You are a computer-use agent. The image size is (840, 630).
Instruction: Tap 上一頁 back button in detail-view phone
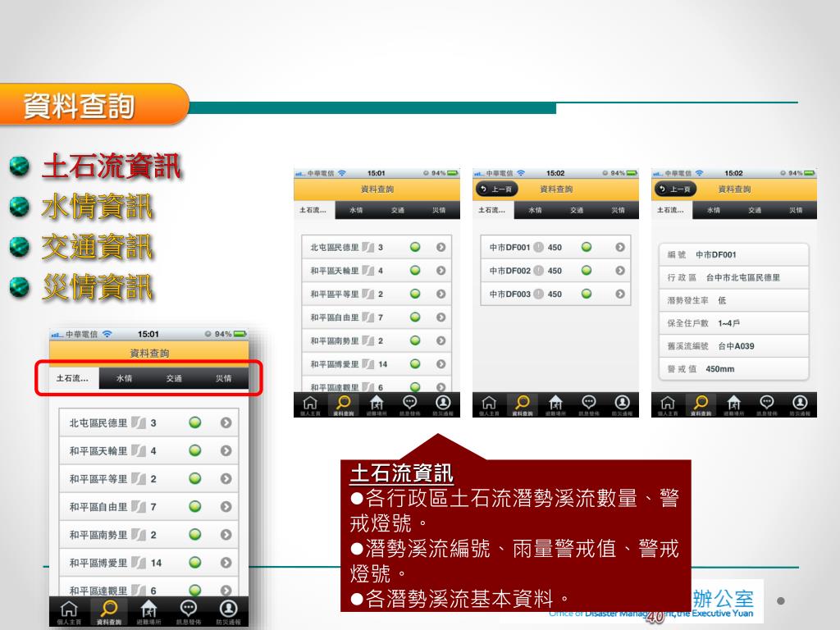(675, 189)
